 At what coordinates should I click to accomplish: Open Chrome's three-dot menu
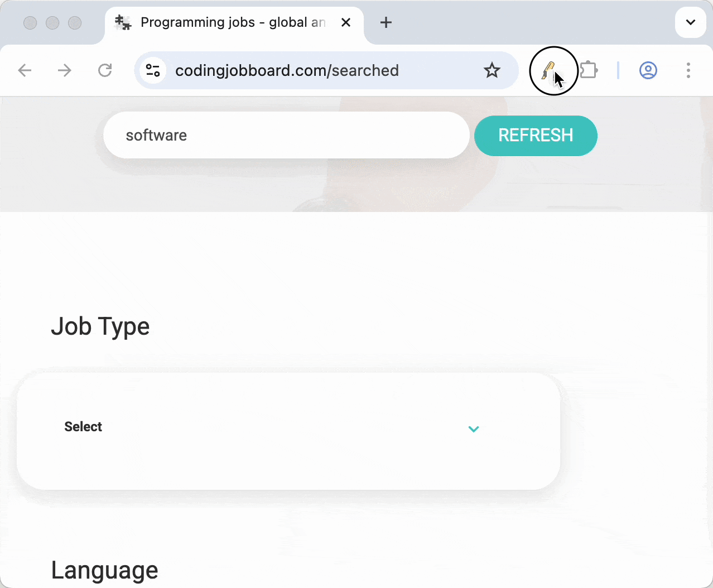688,70
